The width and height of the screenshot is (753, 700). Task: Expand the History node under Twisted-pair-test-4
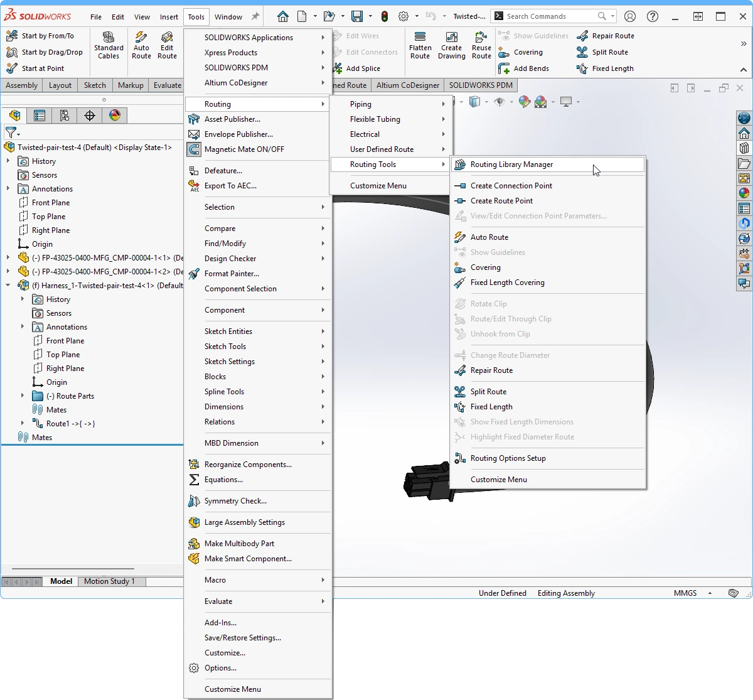[x=8, y=161]
